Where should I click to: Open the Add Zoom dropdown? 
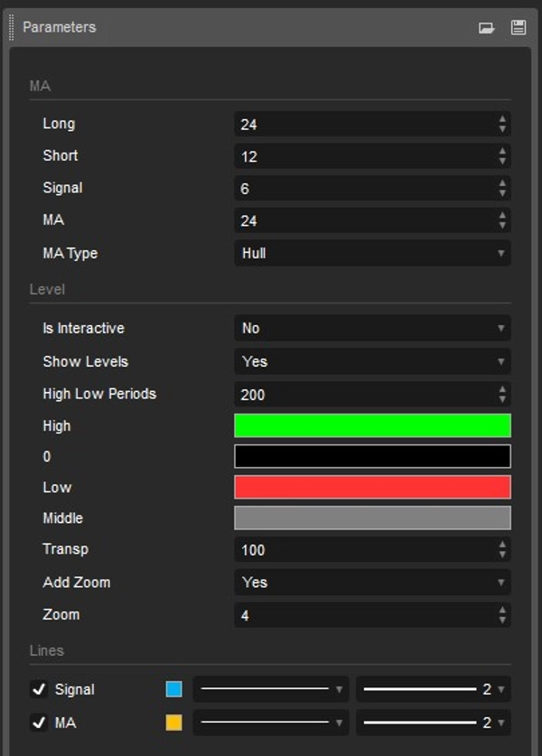[x=370, y=583]
